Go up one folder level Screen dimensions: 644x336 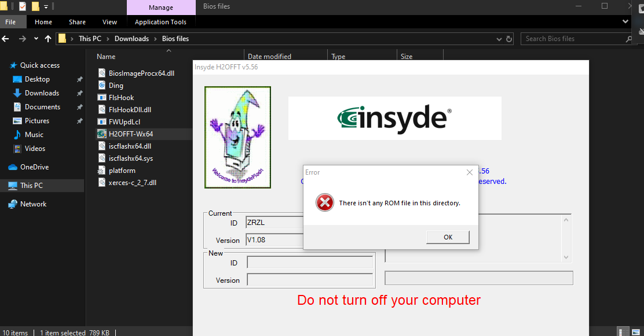pyautogui.click(x=48, y=39)
